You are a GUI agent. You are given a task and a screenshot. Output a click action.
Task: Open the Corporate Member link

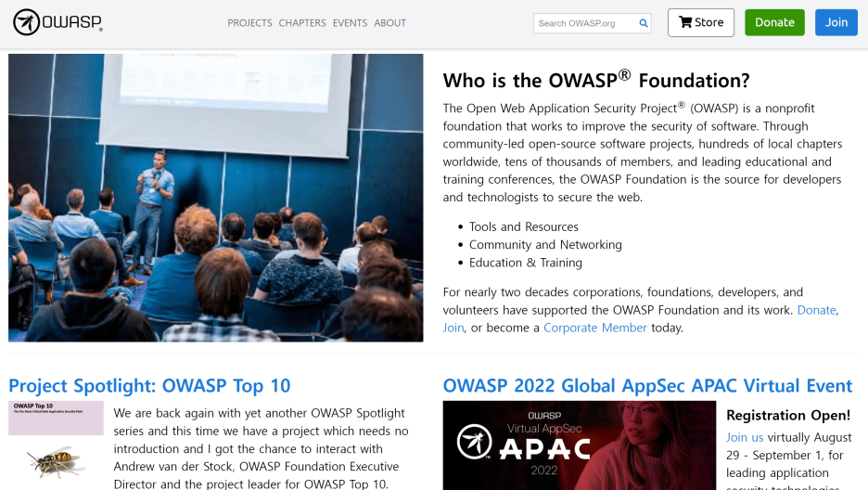click(x=595, y=328)
